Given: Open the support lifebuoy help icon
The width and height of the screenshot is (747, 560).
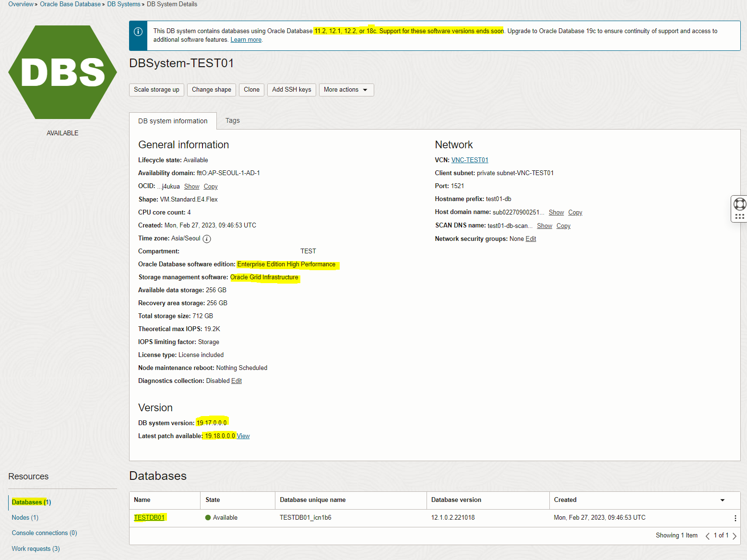Looking at the screenshot, I should tap(740, 204).
